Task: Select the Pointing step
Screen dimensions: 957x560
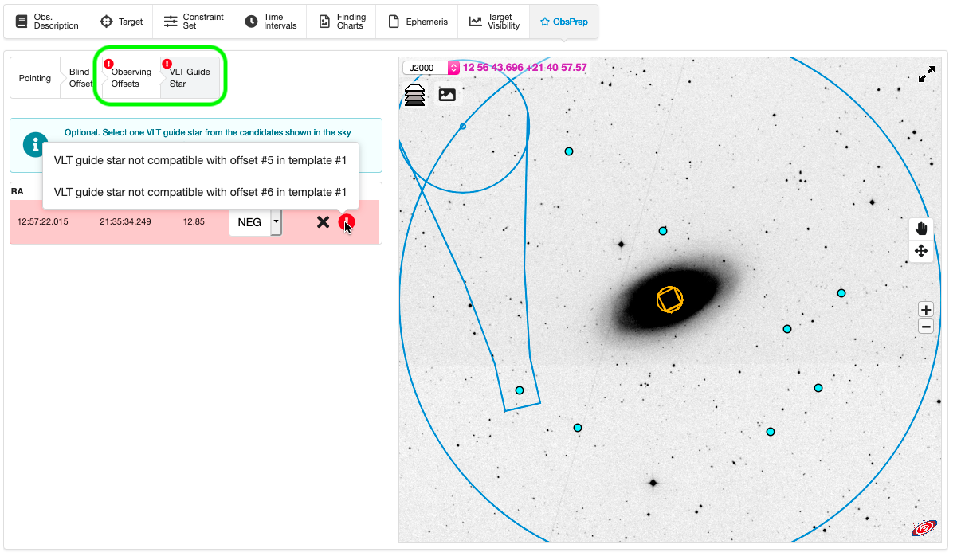Action: (x=35, y=78)
